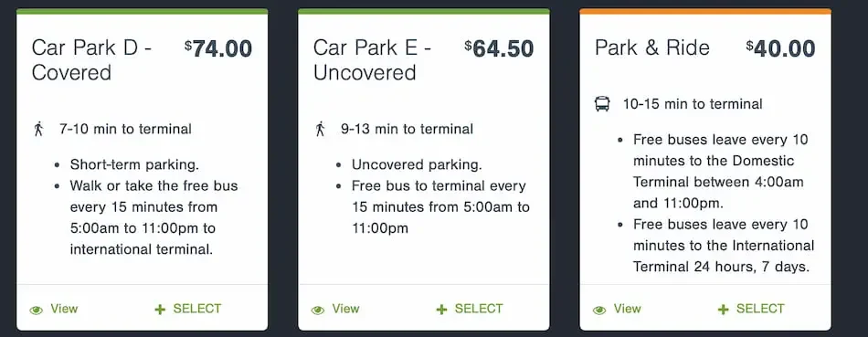868x337 pixels.
Task: Click the walking person icon on Car Park E
Action: [320, 130]
